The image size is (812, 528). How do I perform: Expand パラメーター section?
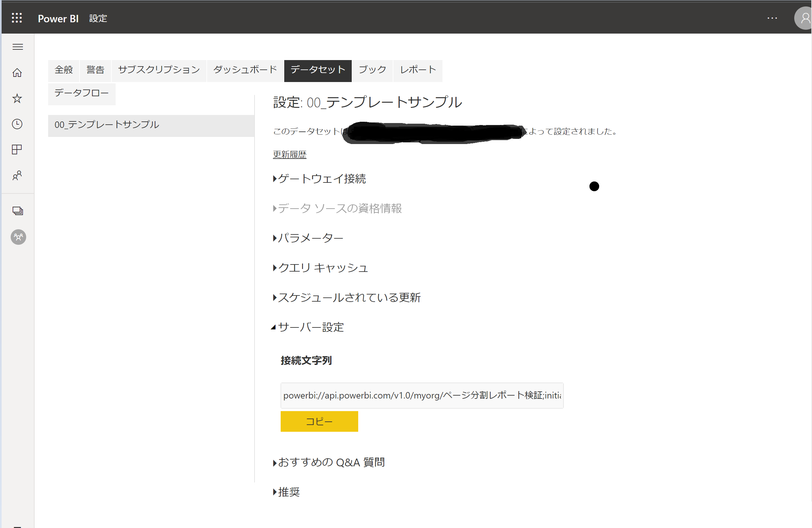point(310,238)
